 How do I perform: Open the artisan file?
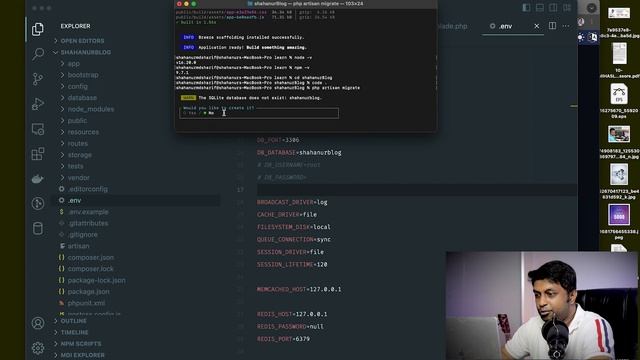(78, 246)
